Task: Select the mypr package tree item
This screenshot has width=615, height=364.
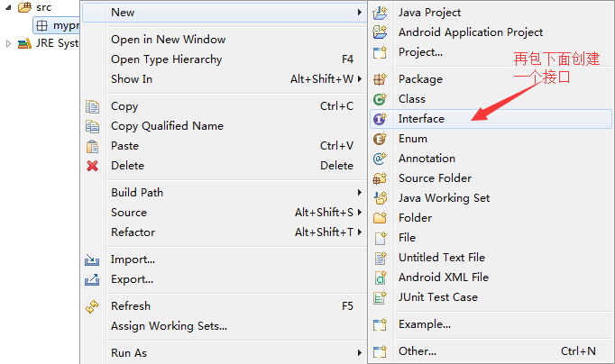Action: [58, 25]
